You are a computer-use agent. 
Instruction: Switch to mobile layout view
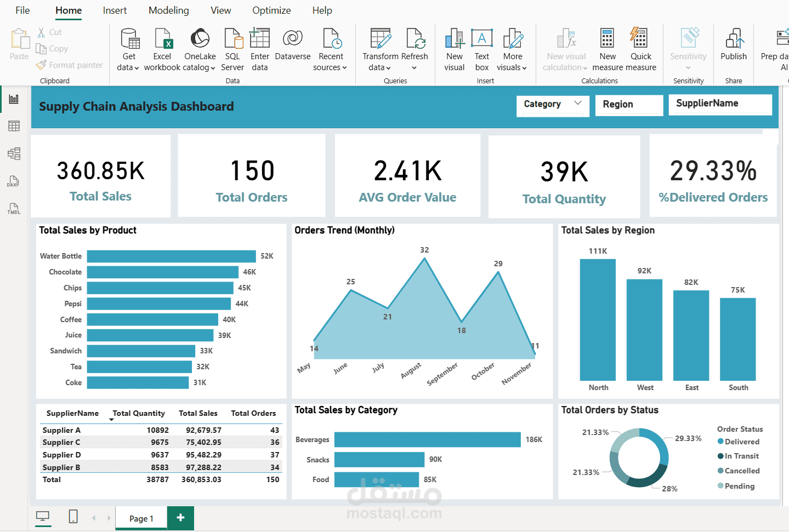click(73, 517)
